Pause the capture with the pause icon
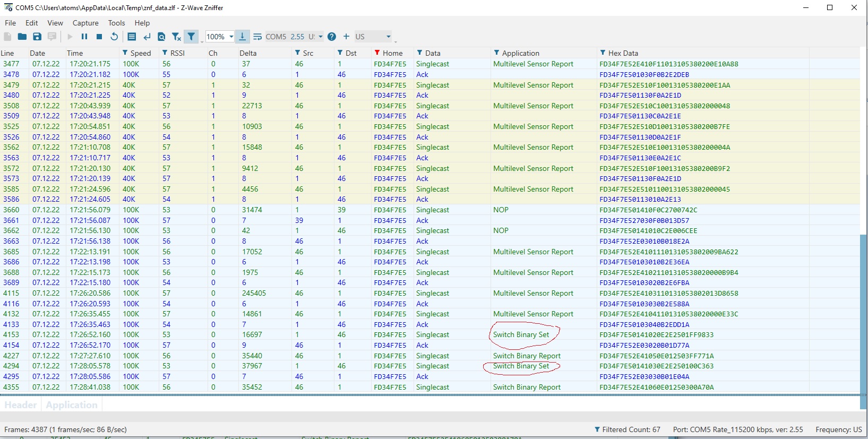 [84, 37]
